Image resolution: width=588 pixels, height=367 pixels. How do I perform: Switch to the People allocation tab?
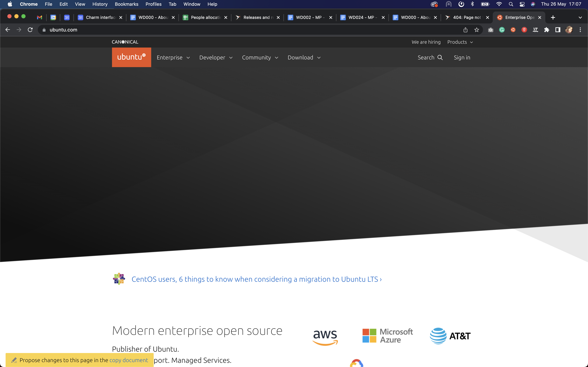click(205, 17)
